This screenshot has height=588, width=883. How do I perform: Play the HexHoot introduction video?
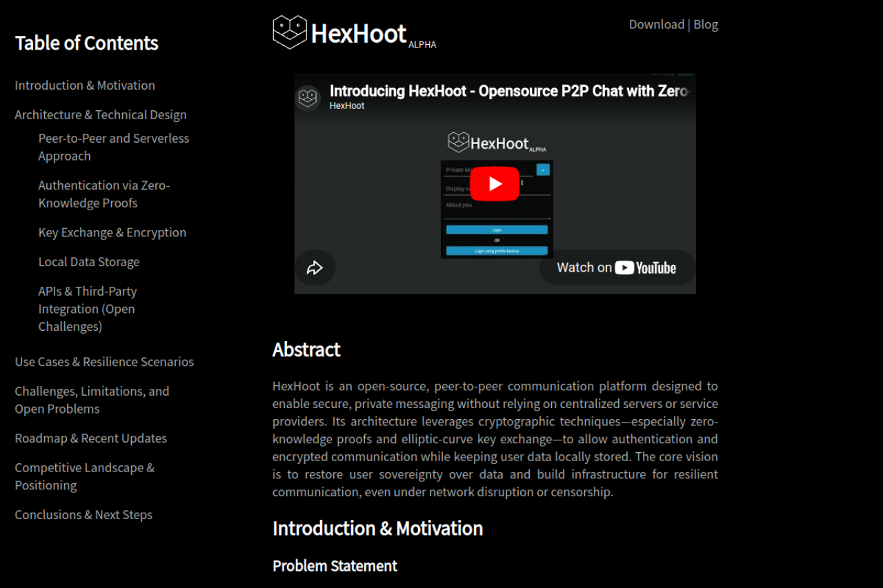(495, 183)
